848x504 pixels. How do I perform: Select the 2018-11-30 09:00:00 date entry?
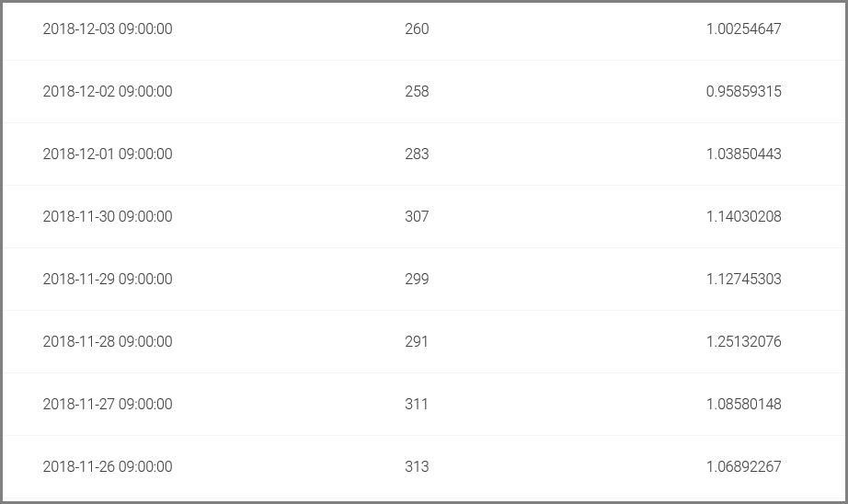[x=108, y=217]
